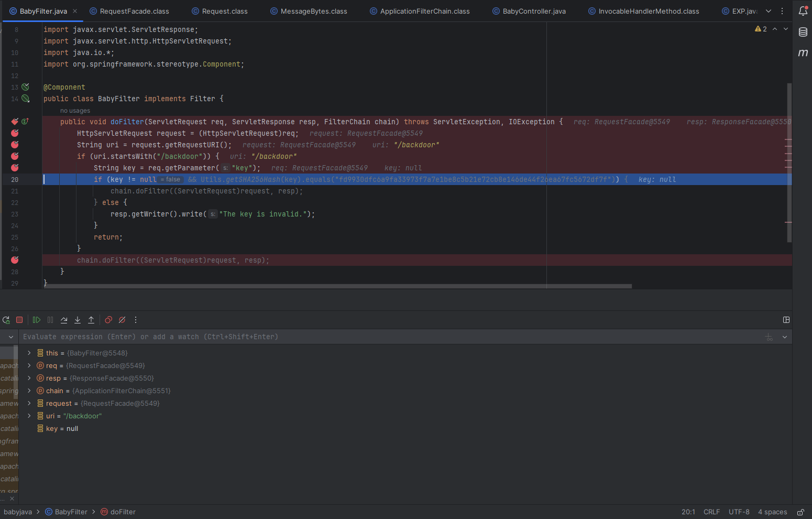Click BabyFilter breadcrumb

click(67, 512)
